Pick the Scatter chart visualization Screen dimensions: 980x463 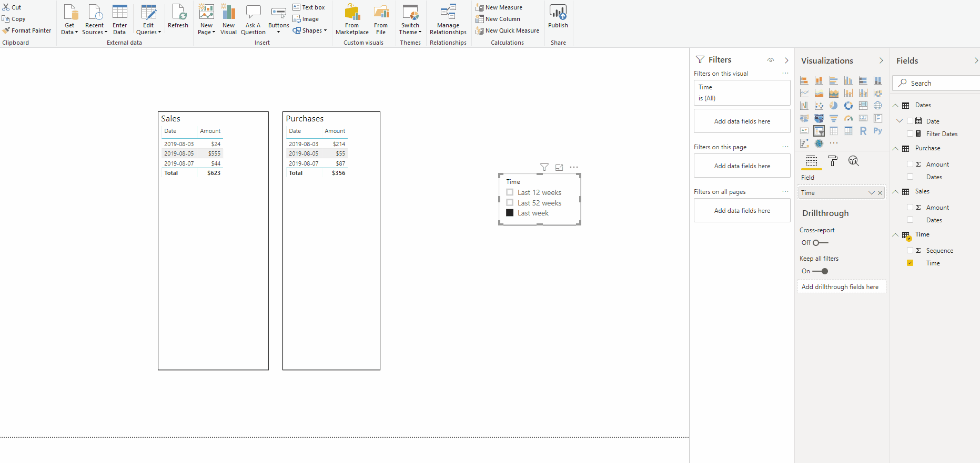point(819,106)
